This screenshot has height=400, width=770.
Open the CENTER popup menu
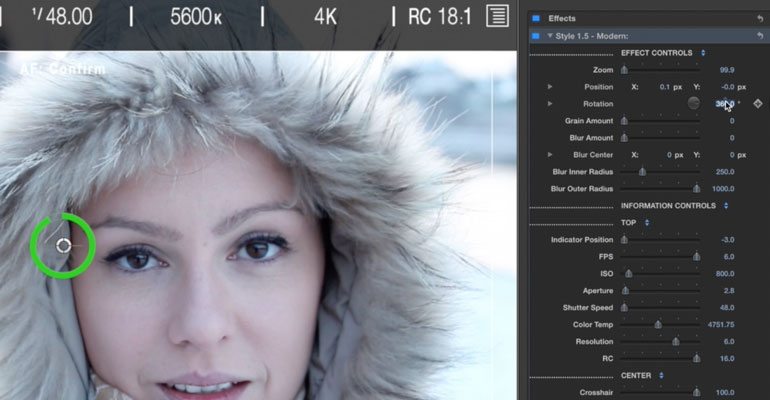[x=661, y=375]
